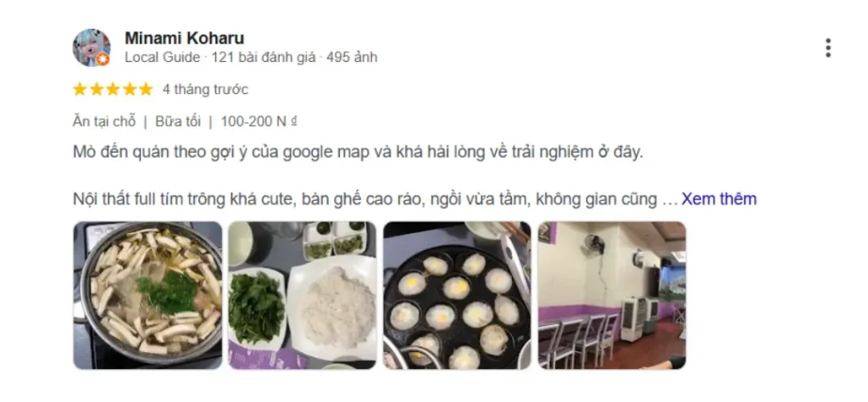This screenshot has height=402, width=868.
Task: Open the quail egg cake pan photo
Action: (457, 295)
